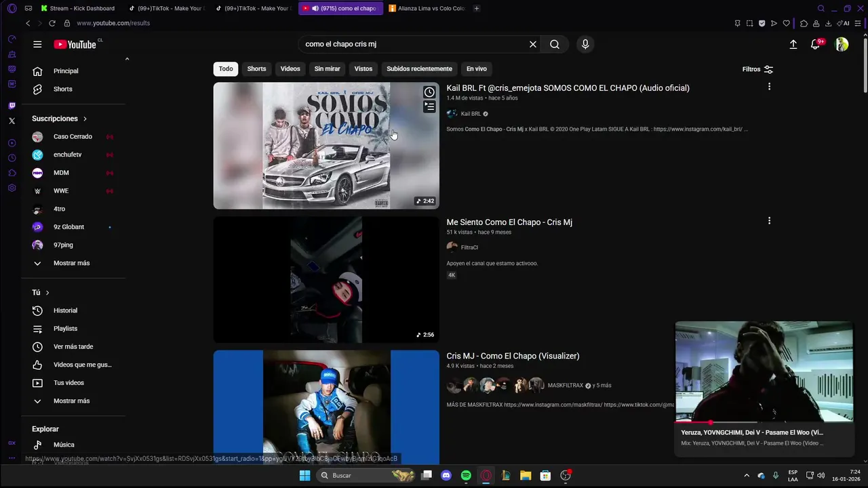Image resolution: width=868 pixels, height=488 pixels.
Task: Open Spotify from the taskbar
Action: point(466,475)
